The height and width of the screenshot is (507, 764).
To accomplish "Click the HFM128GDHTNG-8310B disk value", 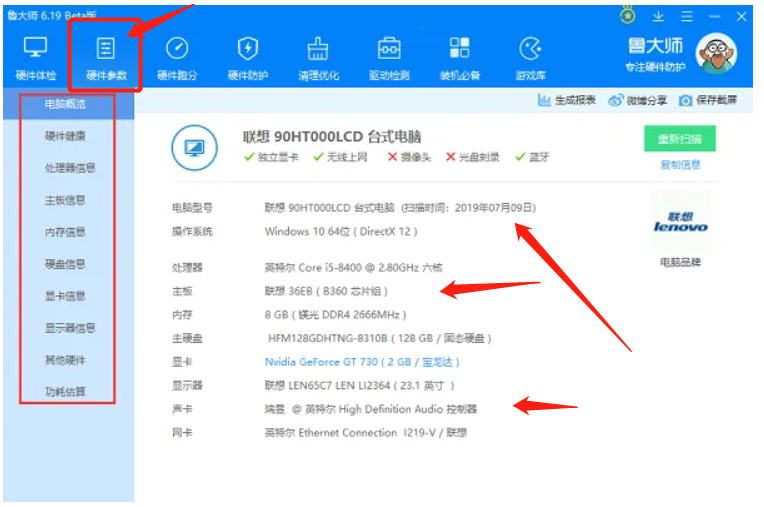I will [x=380, y=338].
